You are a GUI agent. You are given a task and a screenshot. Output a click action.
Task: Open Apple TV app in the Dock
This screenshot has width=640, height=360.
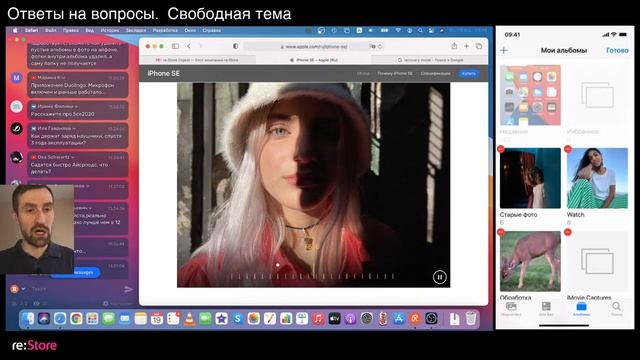pyautogui.click(x=334, y=319)
